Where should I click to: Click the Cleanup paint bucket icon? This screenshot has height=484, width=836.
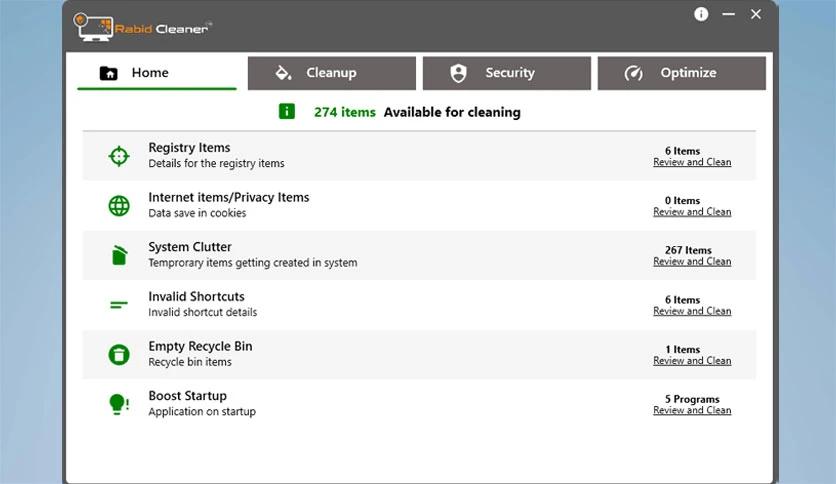point(283,72)
